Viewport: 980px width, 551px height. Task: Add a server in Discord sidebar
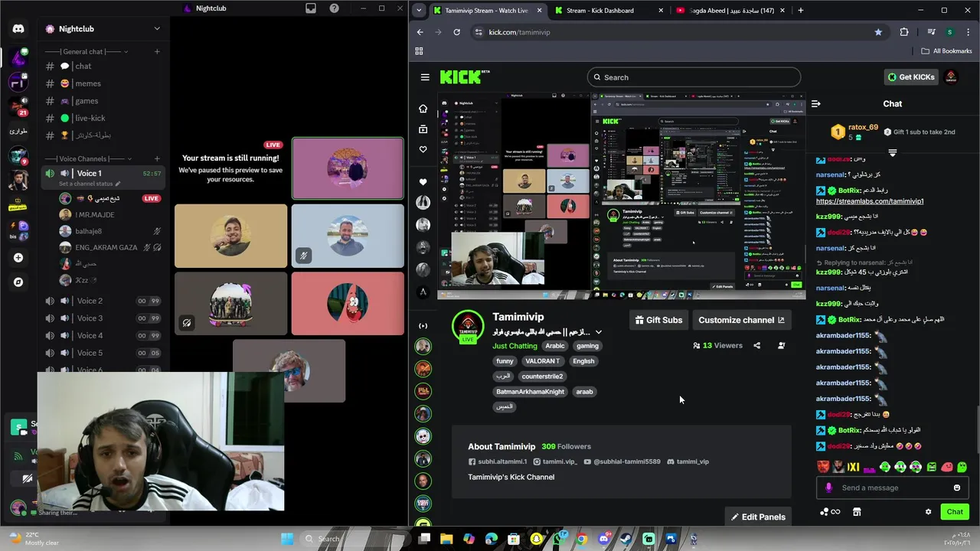[x=18, y=258]
